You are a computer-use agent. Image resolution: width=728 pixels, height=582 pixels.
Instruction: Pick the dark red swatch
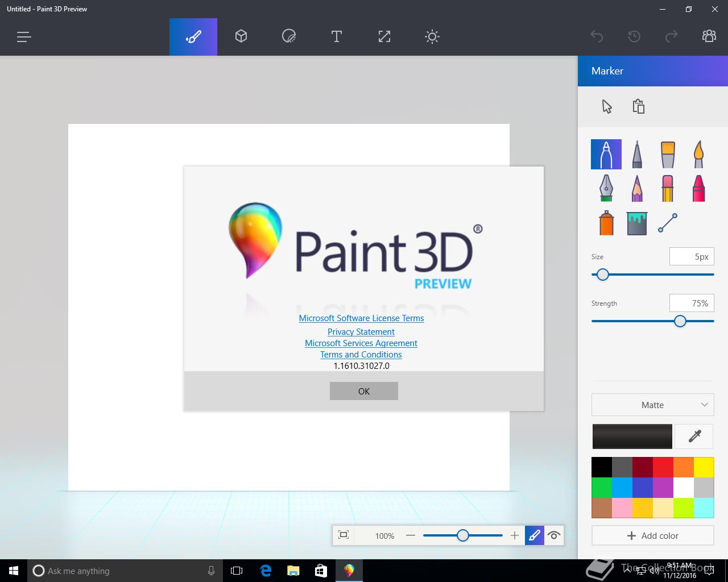pyautogui.click(x=643, y=467)
